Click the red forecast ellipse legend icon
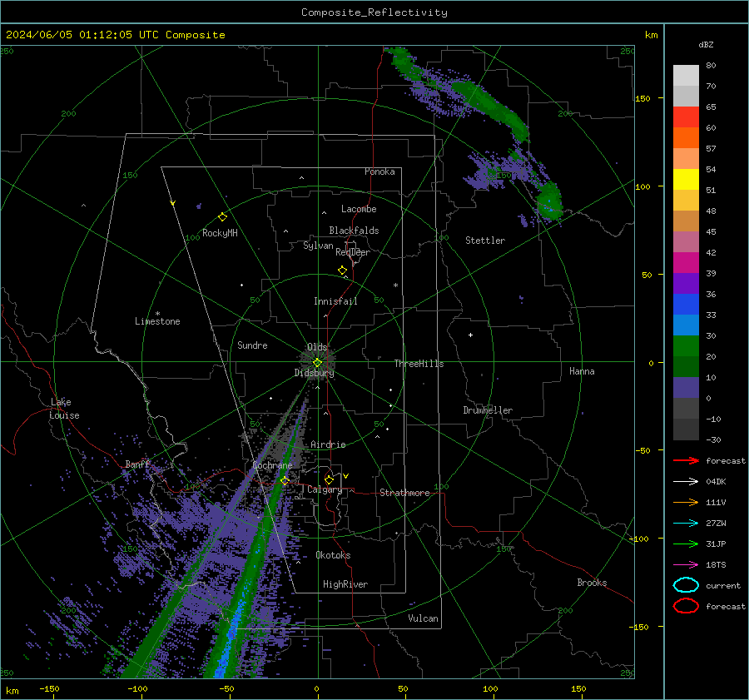This screenshot has width=749, height=700. [x=686, y=606]
